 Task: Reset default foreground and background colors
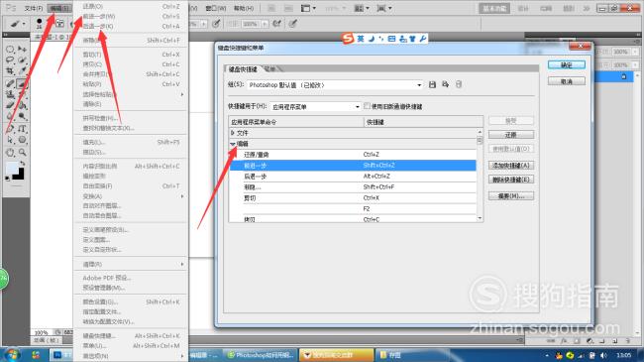[7, 179]
